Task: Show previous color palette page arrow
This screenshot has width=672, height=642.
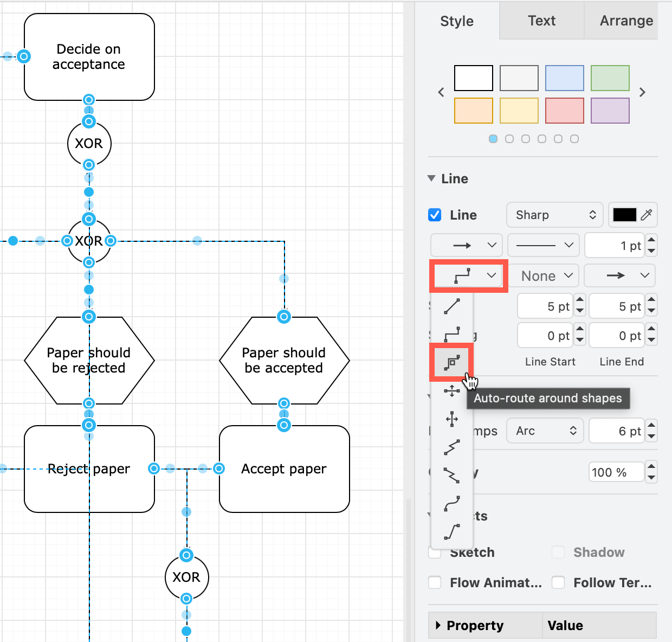Action: [441, 92]
